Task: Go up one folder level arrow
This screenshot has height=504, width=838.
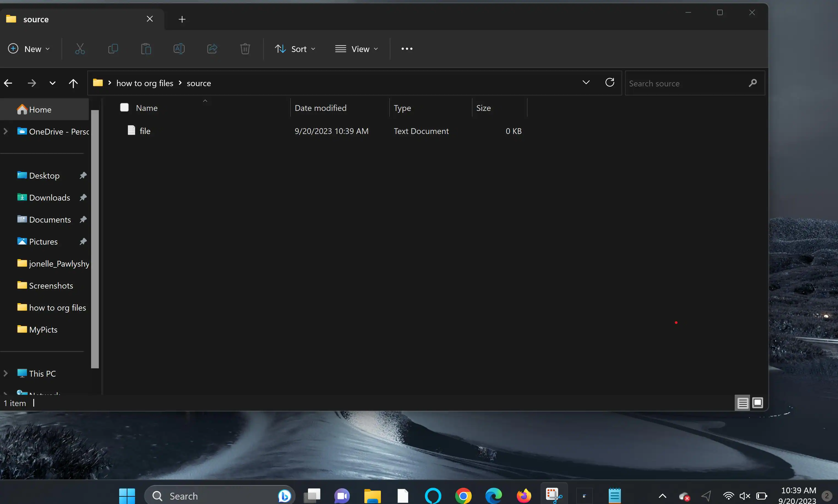Action: (x=73, y=83)
